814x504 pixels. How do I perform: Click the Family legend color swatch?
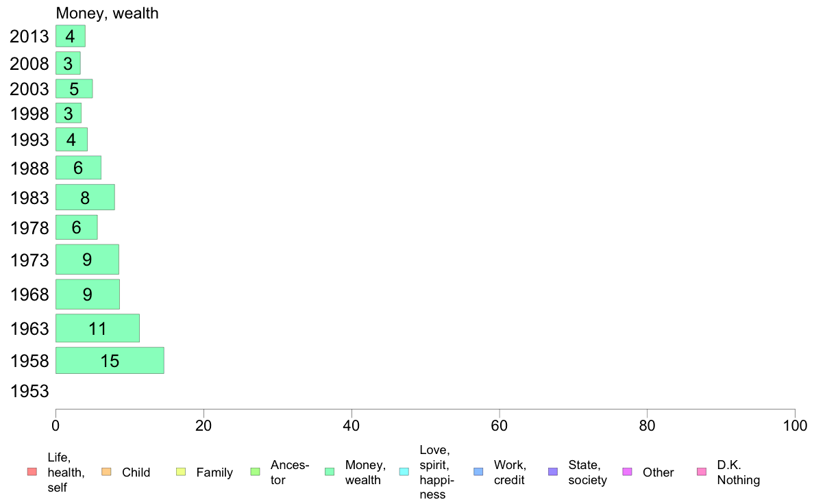(x=181, y=472)
